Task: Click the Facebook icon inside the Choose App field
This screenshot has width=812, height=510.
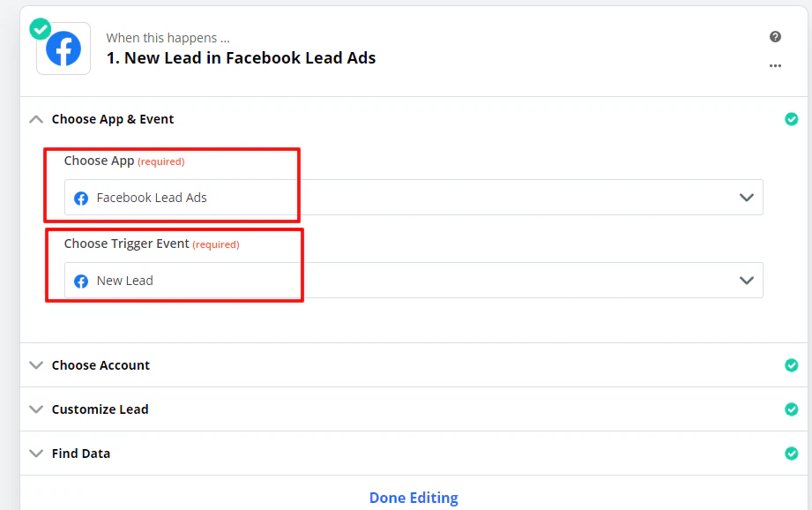Action: tap(80, 198)
